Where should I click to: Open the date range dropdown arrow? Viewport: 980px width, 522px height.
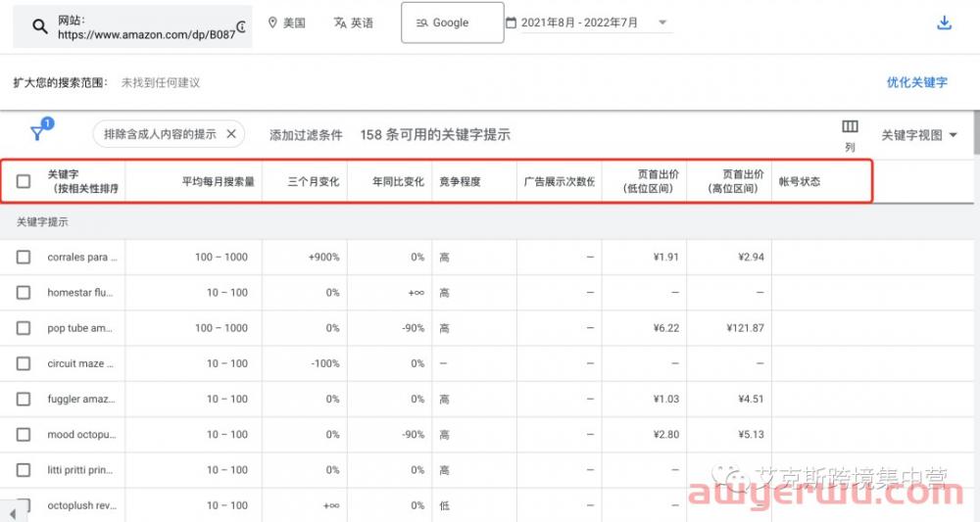(662, 23)
